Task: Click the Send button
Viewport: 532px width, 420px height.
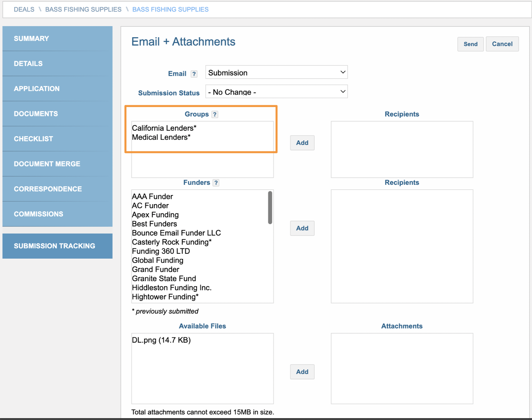Action: 470,44
